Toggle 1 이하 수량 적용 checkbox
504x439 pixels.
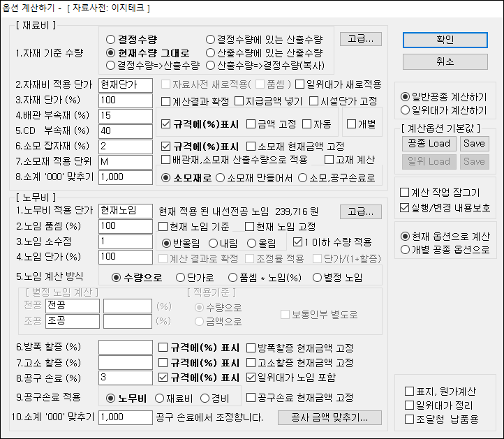(332, 242)
